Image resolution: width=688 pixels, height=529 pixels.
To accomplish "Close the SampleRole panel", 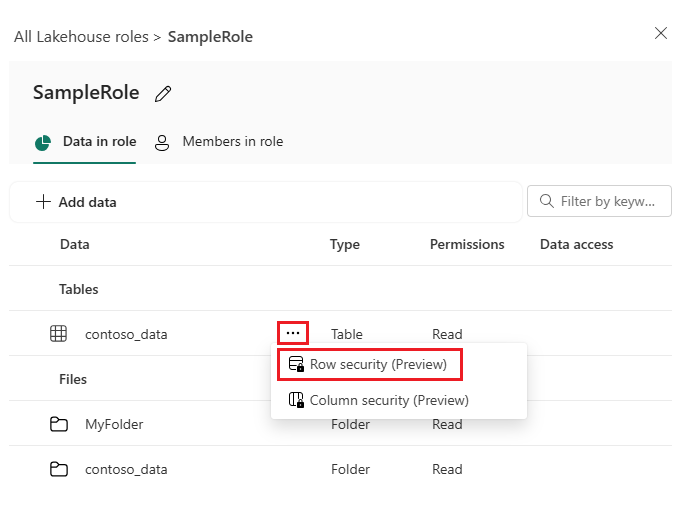I will point(660,33).
